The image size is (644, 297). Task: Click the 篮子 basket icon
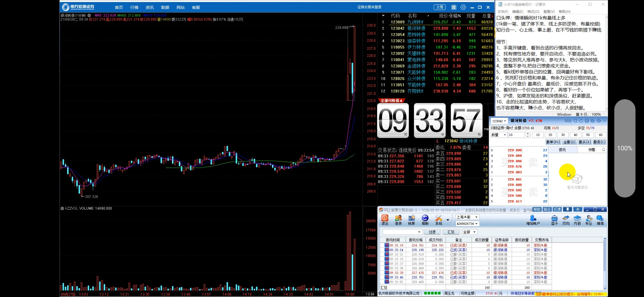[554, 220]
